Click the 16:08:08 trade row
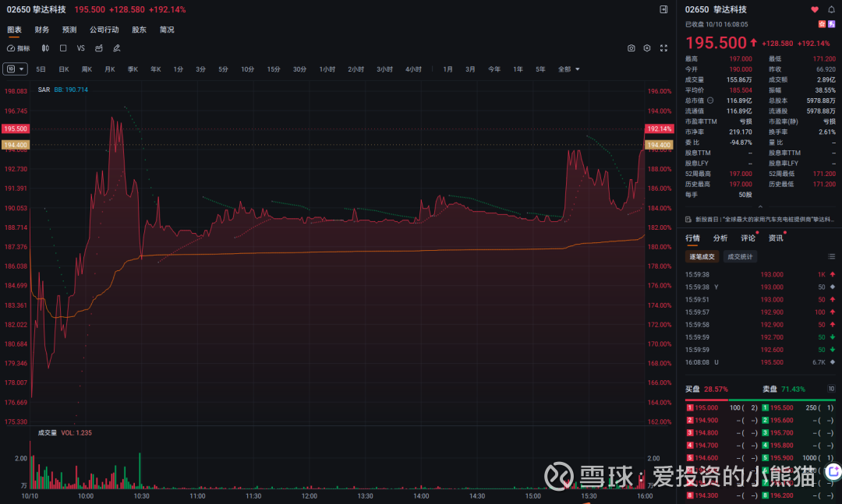 coord(760,362)
